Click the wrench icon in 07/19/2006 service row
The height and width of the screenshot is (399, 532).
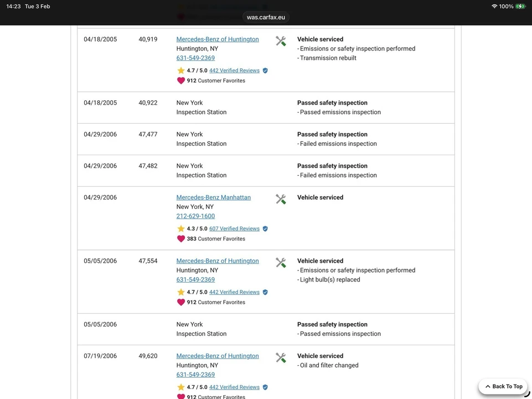(281, 358)
